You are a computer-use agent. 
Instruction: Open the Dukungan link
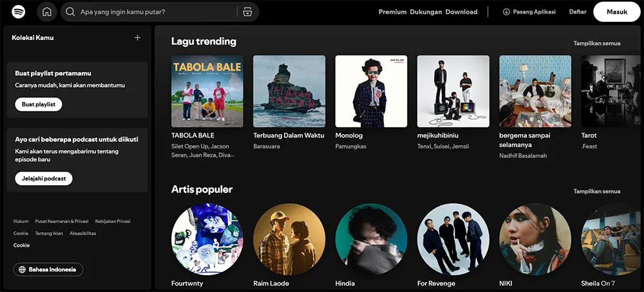(426, 12)
